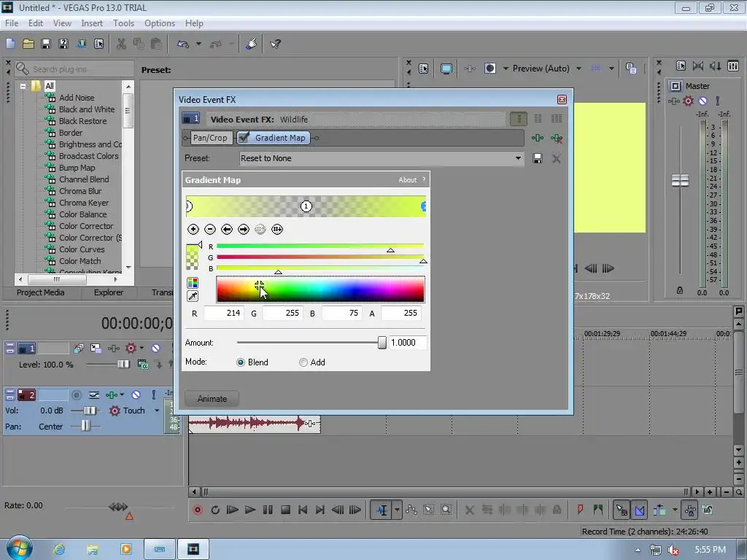Viewport: 747px width, 560px height.
Task: Open Internet Explorer from the taskbar
Action: point(59,549)
